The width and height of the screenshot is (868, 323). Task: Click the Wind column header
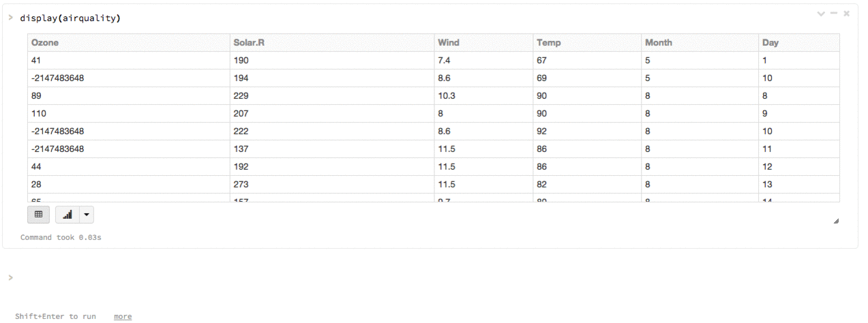coord(448,42)
